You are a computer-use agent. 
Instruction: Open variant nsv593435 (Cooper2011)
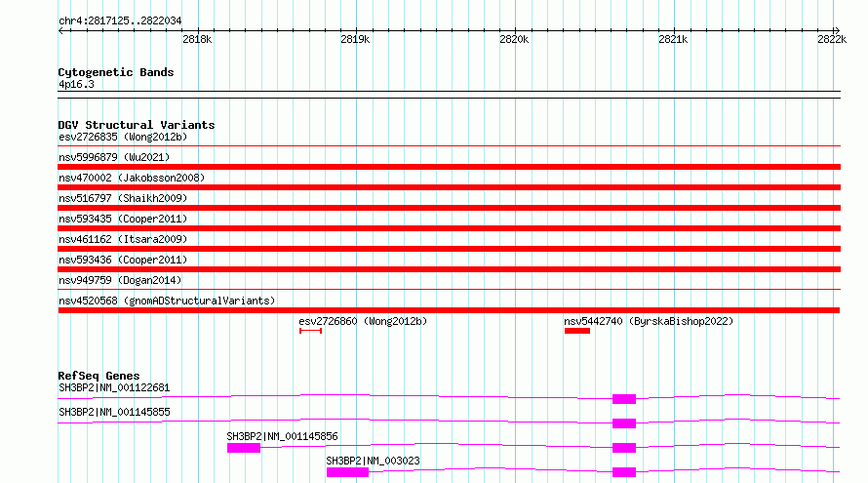(x=123, y=219)
